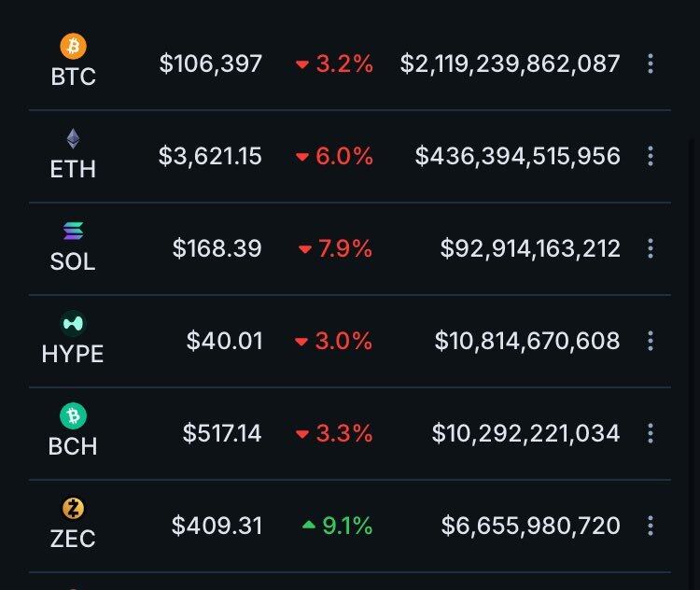The width and height of the screenshot is (700, 590).
Task: Click the Zcash ZEC coin icon
Action: click(x=73, y=509)
